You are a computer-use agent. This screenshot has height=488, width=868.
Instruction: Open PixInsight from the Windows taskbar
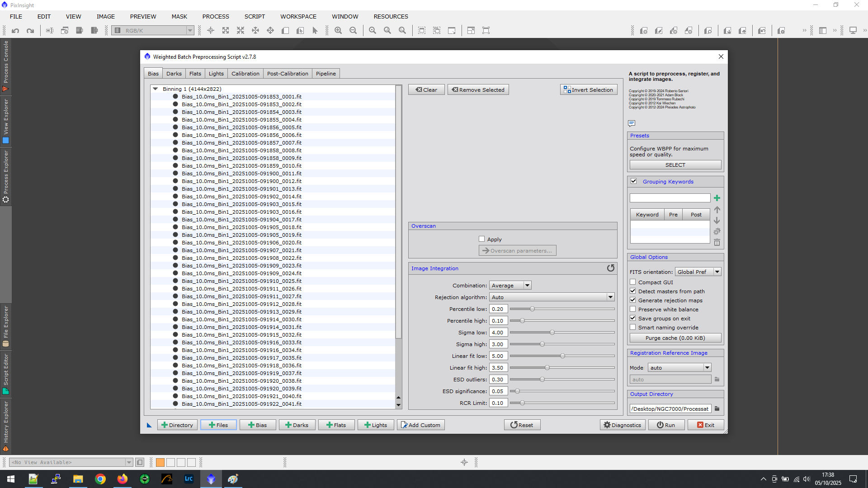pos(211,479)
